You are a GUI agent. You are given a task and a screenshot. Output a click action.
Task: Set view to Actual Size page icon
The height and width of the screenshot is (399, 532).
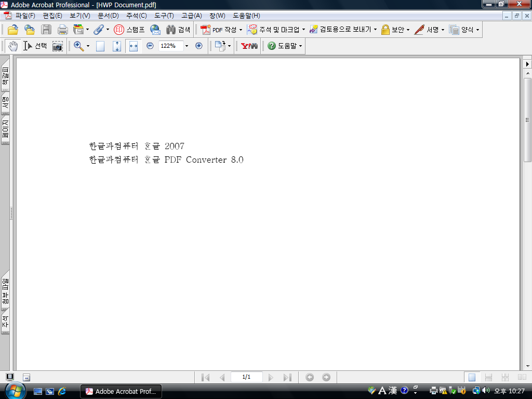click(100, 46)
